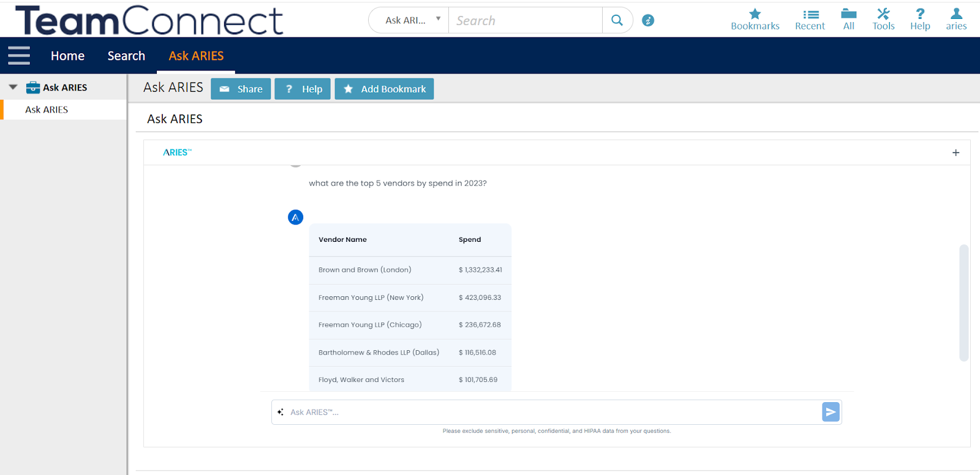Click the chat vertical scrollbar
This screenshot has height=475, width=980.
point(963,303)
